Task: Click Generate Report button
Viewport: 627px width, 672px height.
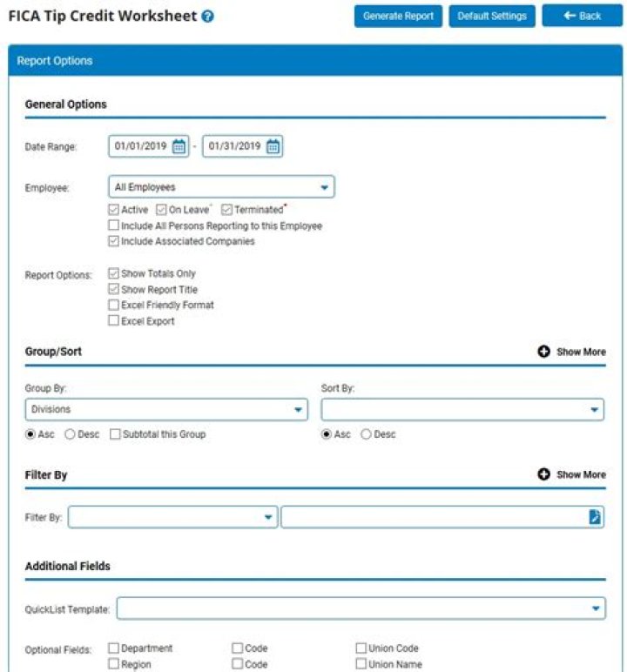Action: click(398, 16)
